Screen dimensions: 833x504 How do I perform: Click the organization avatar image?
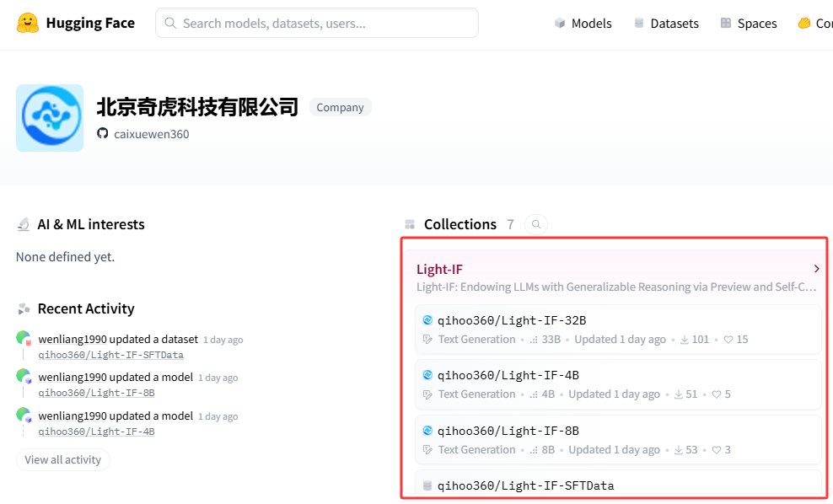50,118
